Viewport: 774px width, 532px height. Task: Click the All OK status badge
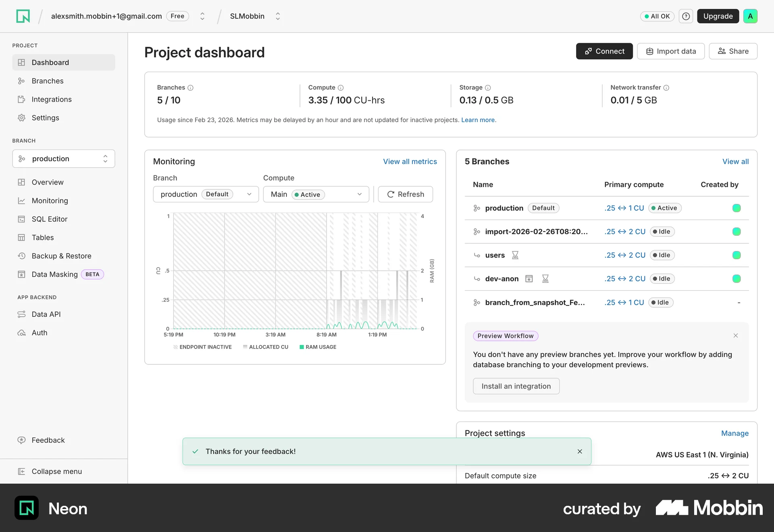click(657, 16)
